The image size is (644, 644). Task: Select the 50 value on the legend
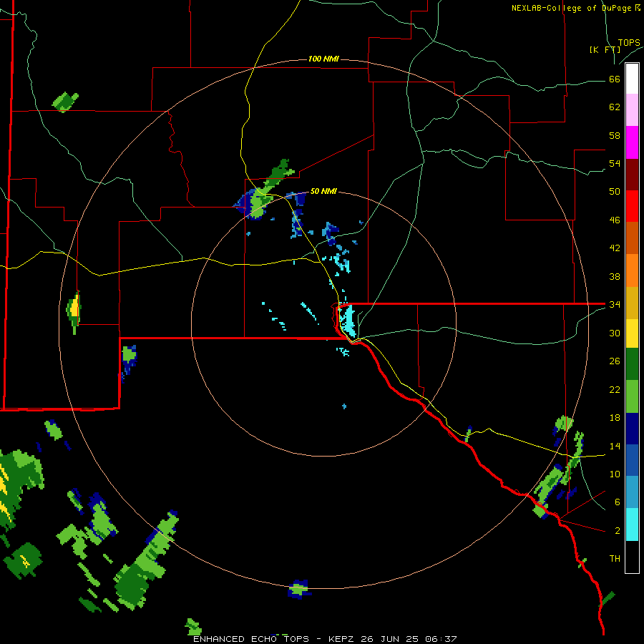[615, 192]
